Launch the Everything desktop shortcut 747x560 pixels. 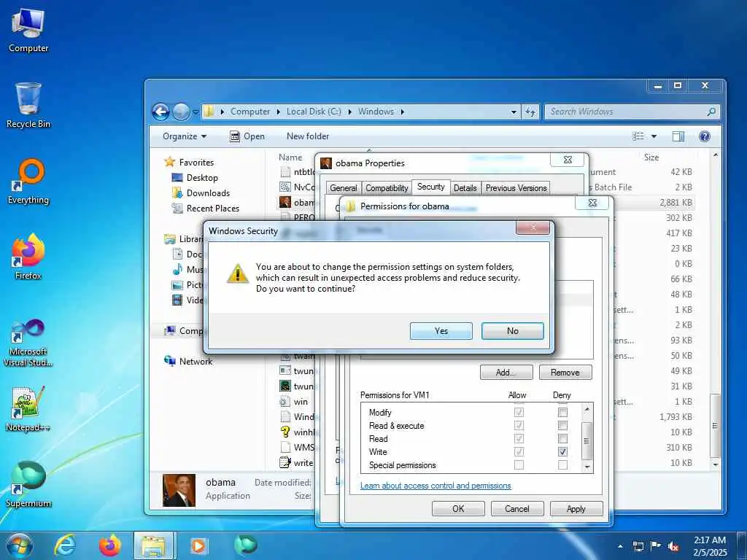(28, 182)
